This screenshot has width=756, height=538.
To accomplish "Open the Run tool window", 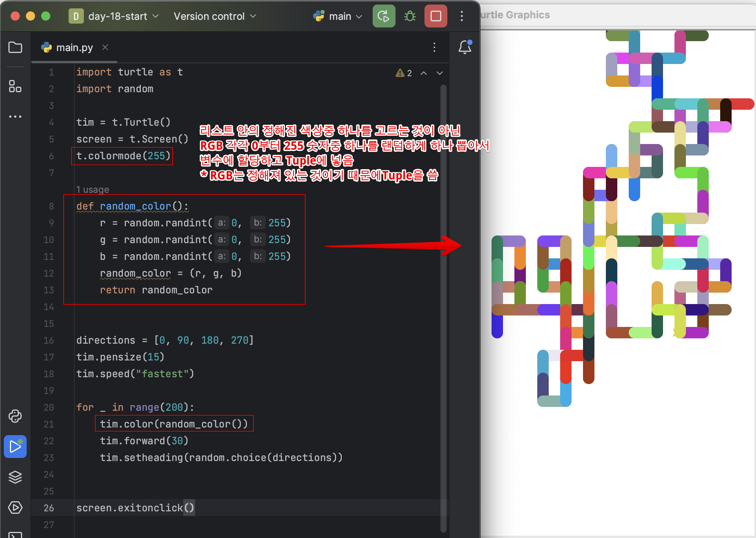I will click(15, 447).
